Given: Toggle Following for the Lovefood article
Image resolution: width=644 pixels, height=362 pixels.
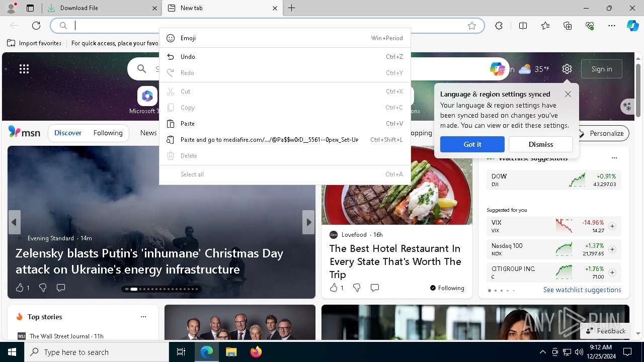Looking at the screenshot, I should [447, 288].
